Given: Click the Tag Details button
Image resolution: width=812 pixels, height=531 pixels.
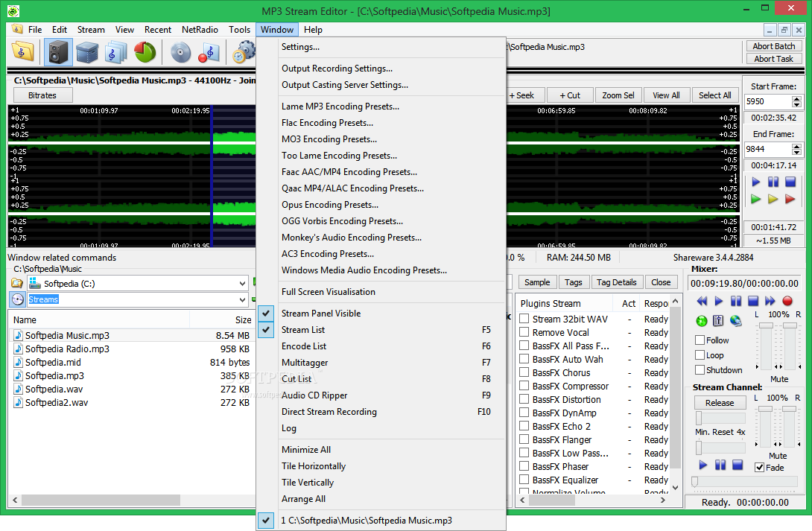Looking at the screenshot, I should (616, 282).
